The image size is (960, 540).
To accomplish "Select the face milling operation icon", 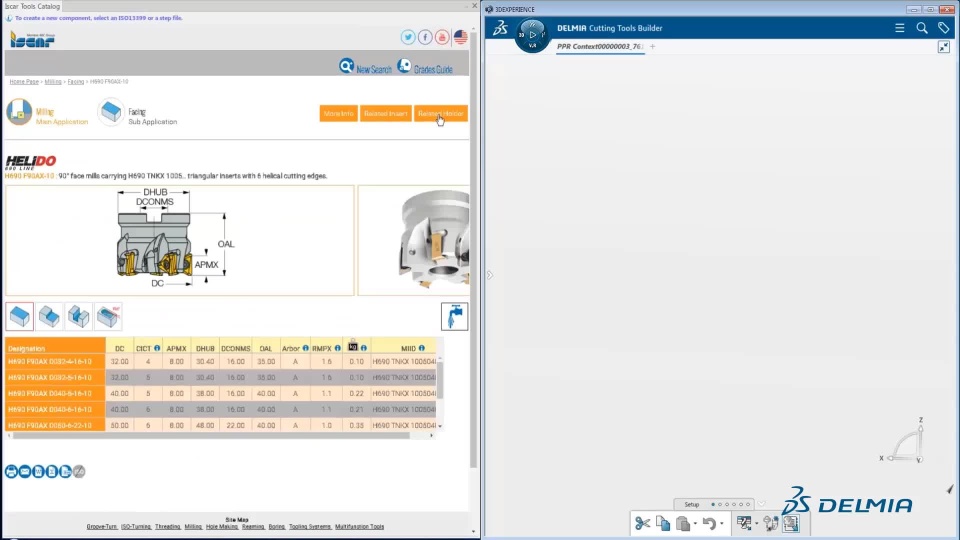I will click(x=20, y=317).
